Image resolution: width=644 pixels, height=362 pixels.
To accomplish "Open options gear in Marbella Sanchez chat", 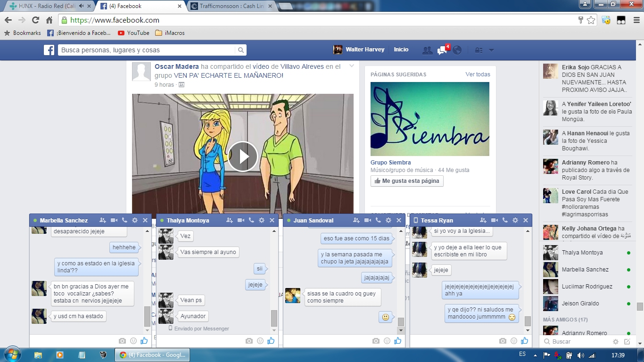I will tap(135, 220).
